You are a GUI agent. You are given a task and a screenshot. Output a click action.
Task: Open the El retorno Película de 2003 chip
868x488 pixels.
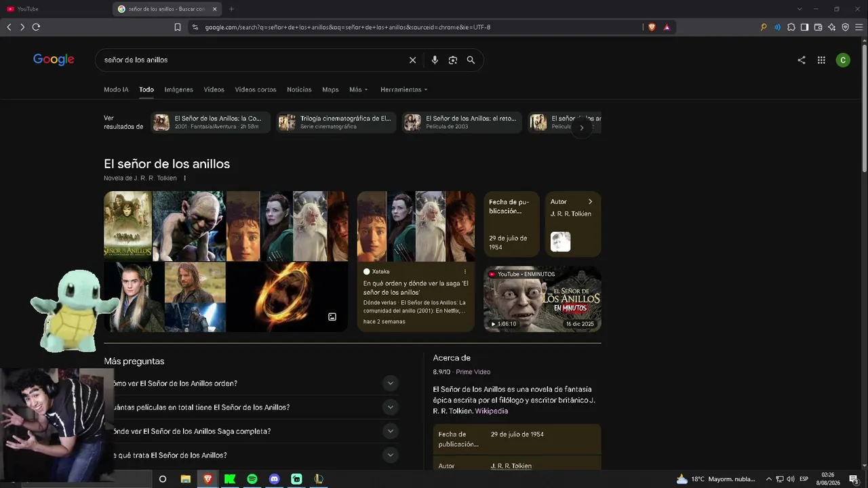coord(462,123)
